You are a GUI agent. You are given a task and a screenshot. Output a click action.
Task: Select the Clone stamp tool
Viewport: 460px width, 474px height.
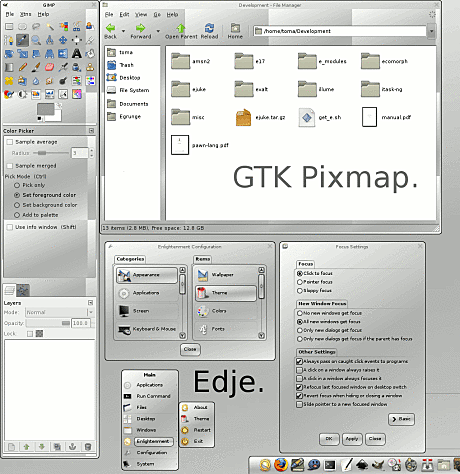pyautogui.click(x=90, y=67)
